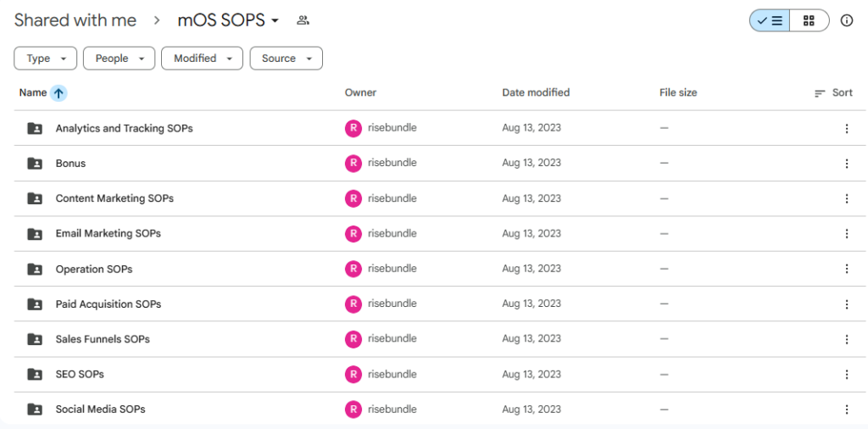This screenshot has height=429, width=868.
Task: Open more actions menu for Bonus folder
Action: 846,164
